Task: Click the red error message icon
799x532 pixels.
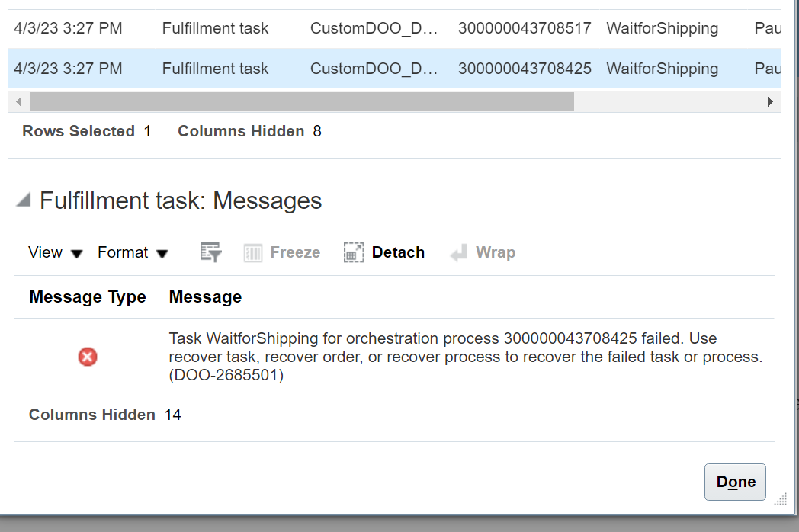Action: [x=87, y=357]
